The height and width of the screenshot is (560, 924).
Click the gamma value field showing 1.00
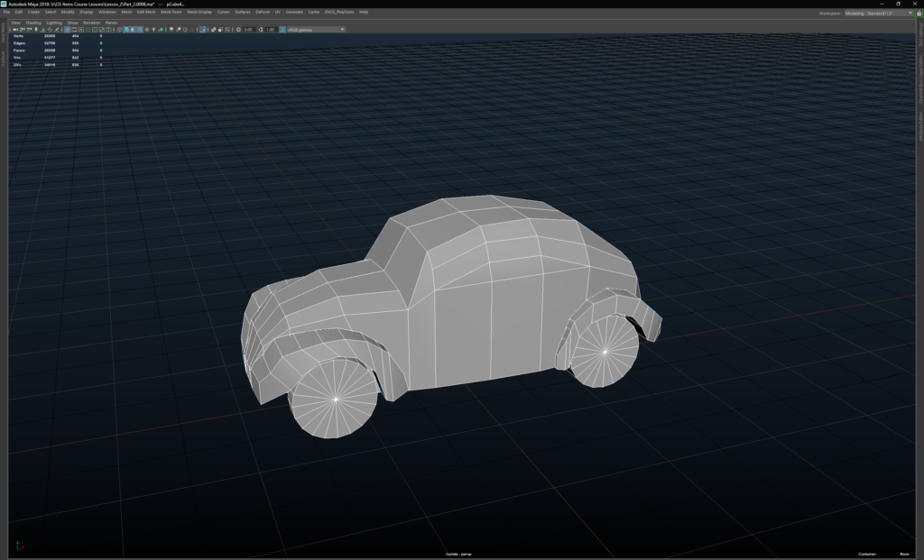click(271, 30)
